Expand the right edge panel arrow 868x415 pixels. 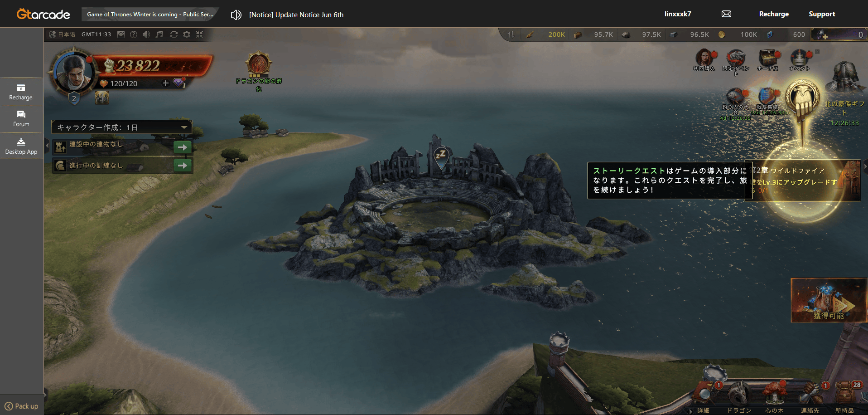click(865, 166)
